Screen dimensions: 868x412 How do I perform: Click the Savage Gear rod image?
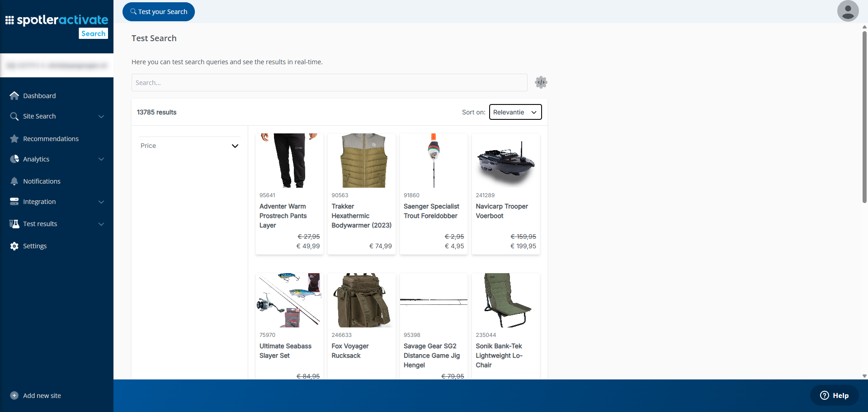tap(434, 300)
